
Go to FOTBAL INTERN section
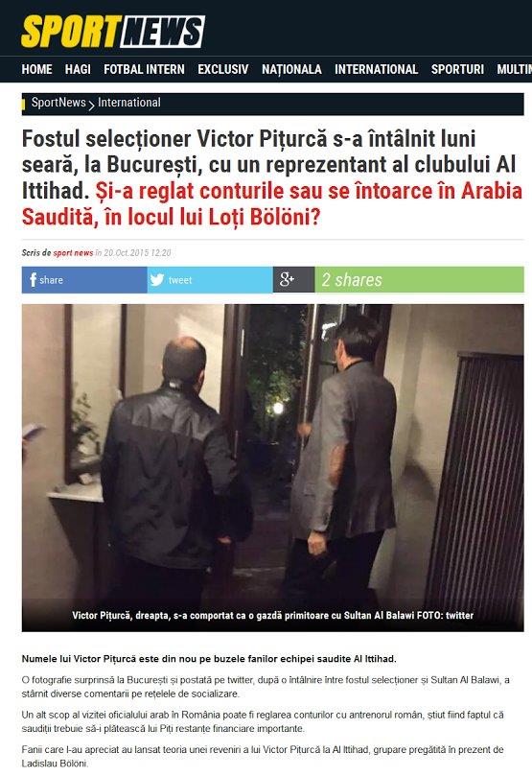click(144, 69)
